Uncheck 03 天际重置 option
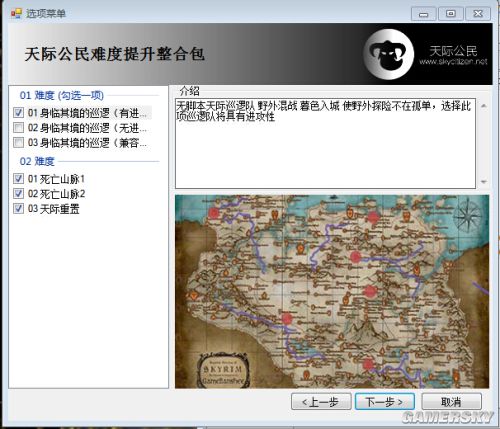This screenshot has width=500, height=429. (18, 209)
